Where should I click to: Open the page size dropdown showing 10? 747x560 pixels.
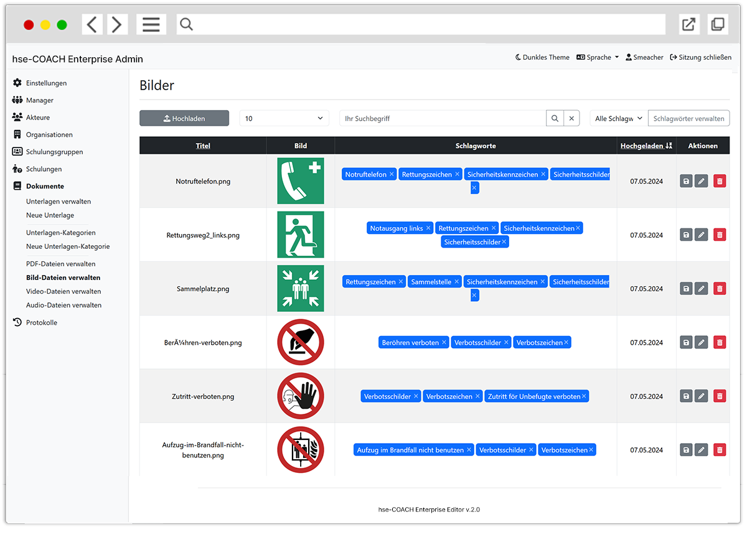(x=284, y=118)
